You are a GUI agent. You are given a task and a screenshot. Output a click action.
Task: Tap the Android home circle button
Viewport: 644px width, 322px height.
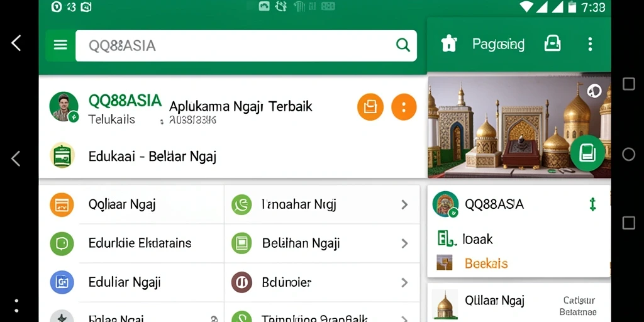coord(628,155)
